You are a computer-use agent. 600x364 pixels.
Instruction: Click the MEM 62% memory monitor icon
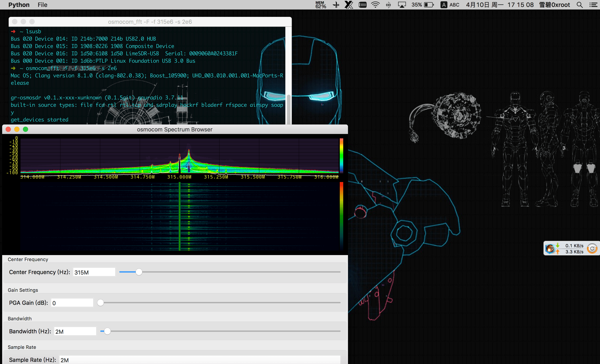click(x=321, y=5)
